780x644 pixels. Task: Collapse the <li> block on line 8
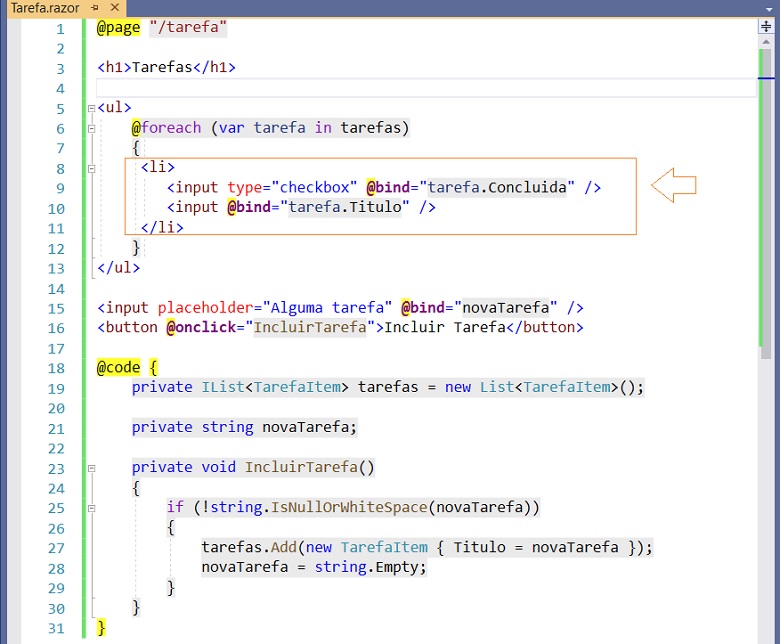92,169
